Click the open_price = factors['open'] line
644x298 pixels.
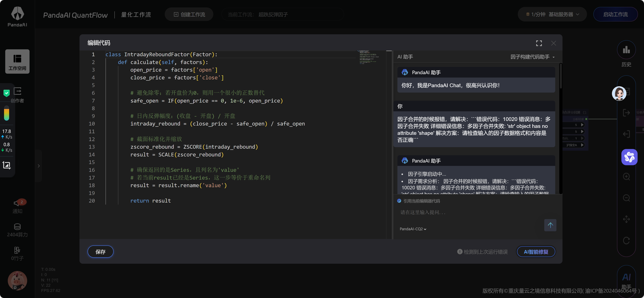(174, 70)
